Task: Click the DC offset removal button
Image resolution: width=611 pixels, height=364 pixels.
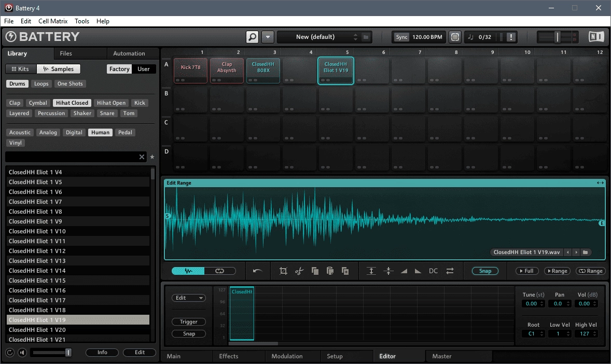Action: (x=433, y=271)
